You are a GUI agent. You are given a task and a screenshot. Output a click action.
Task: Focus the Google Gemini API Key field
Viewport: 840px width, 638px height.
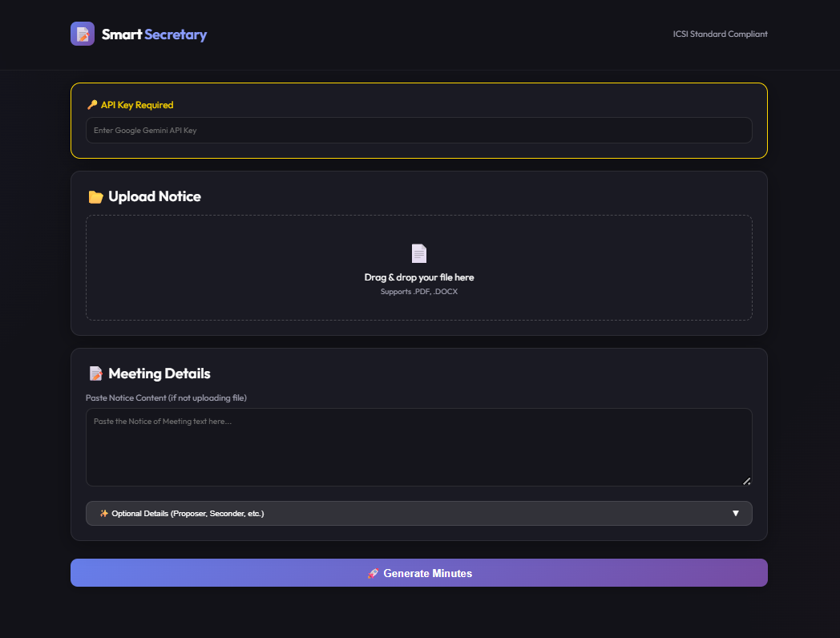pos(418,131)
